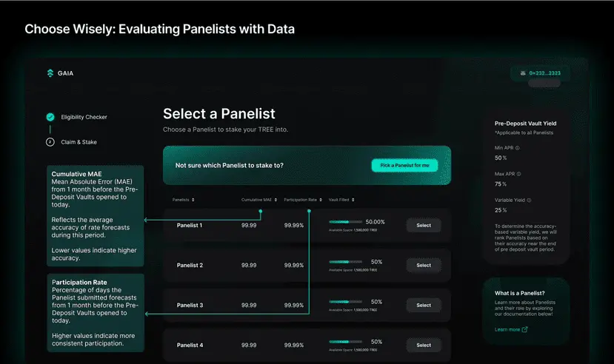The image size is (614, 364).
Task: Open the wallet address 0x232...2323 button
Action: (541, 73)
